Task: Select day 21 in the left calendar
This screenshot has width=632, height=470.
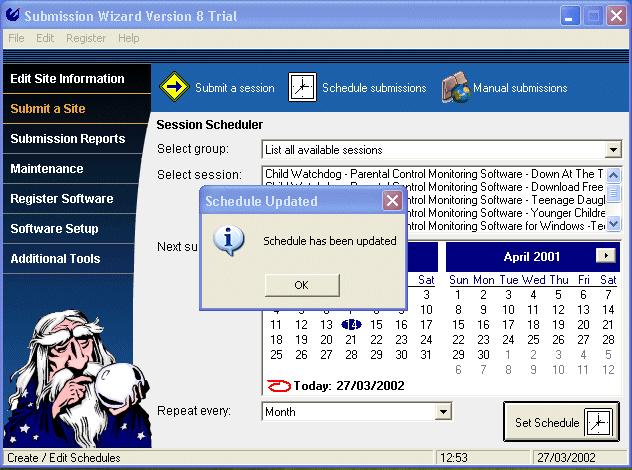Action: coord(351,340)
